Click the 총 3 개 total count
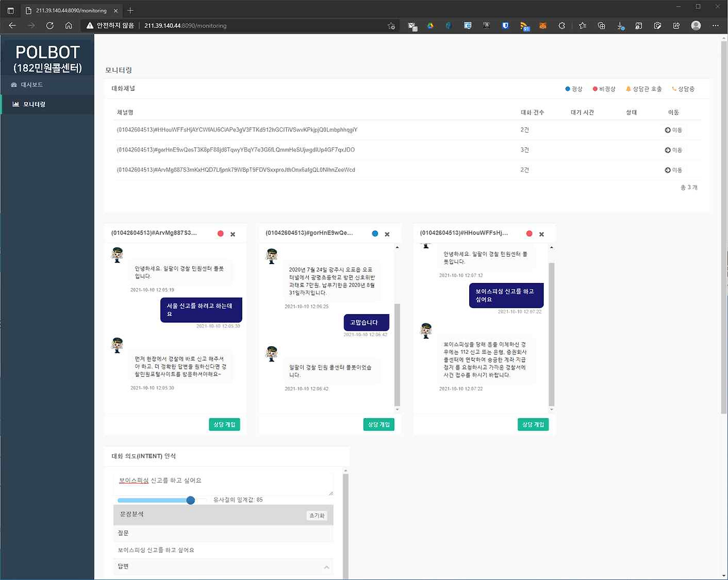The image size is (728, 580). (689, 187)
